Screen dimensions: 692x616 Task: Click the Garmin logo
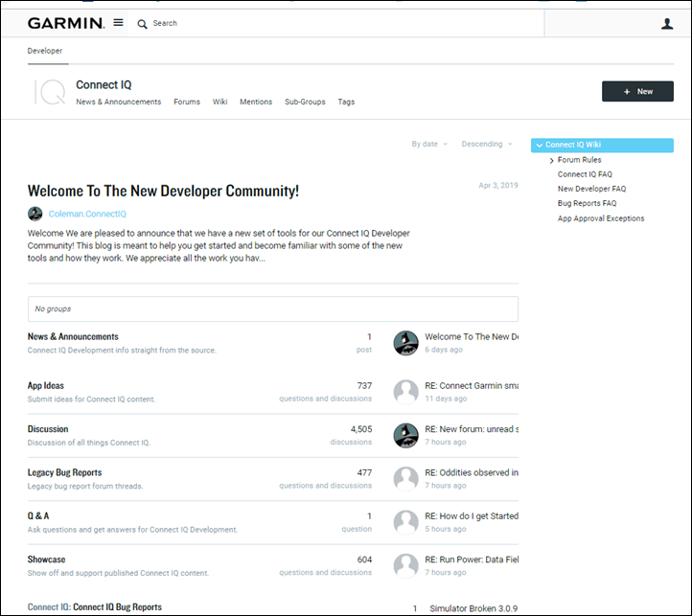66,23
